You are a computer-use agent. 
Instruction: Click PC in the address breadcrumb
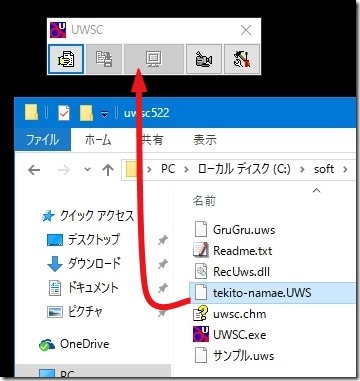point(168,169)
